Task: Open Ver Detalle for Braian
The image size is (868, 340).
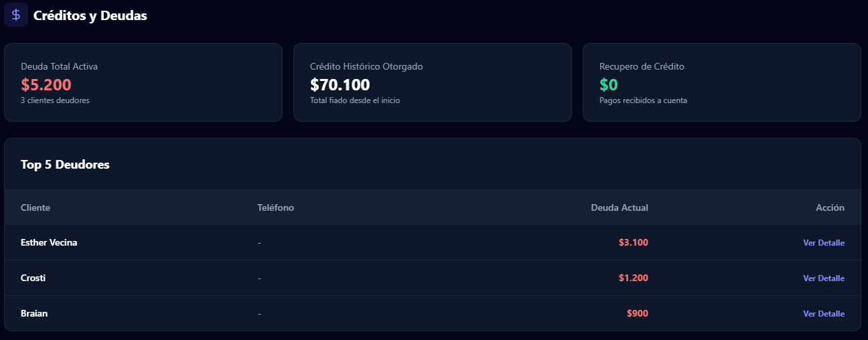Action: click(x=823, y=314)
